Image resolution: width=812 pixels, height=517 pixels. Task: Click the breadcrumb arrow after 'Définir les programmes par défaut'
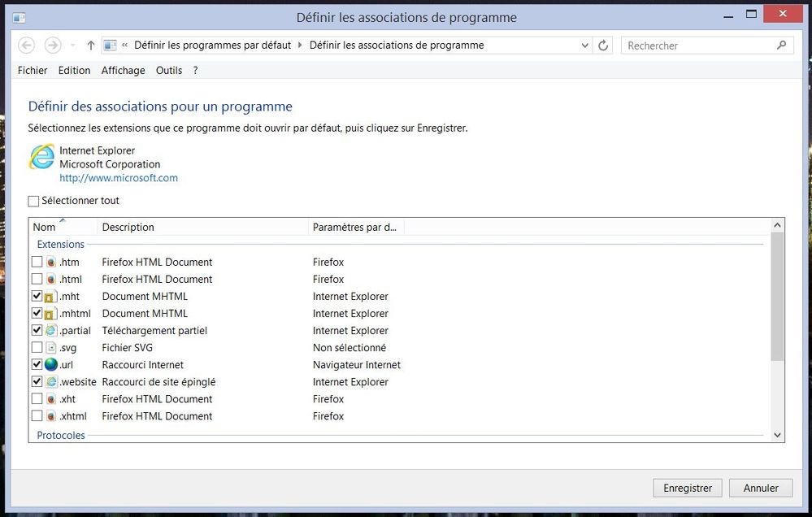300,46
